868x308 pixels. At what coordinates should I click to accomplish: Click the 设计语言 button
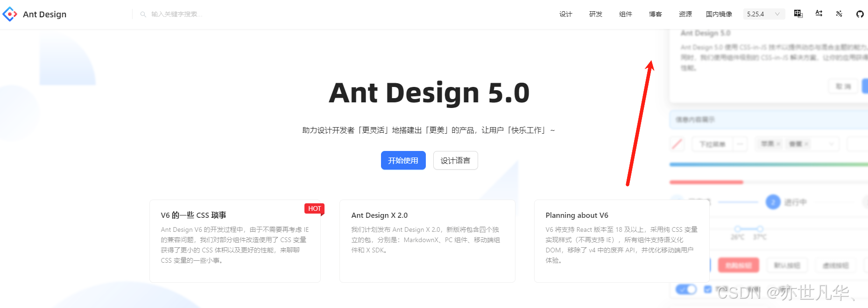tap(455, 160)
